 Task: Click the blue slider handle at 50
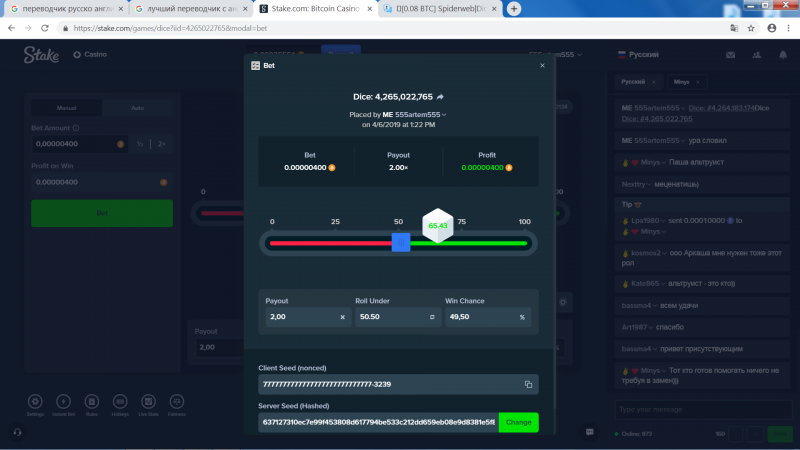point(401,242)
